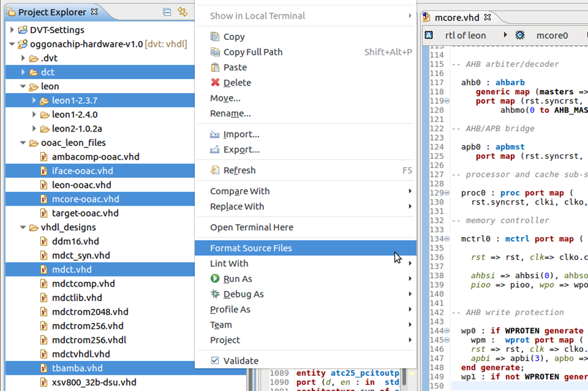The width and height of the screenshot is (588, 391).
Task: Toggle the Validate checkbox
Action: (x=215, y=360)
